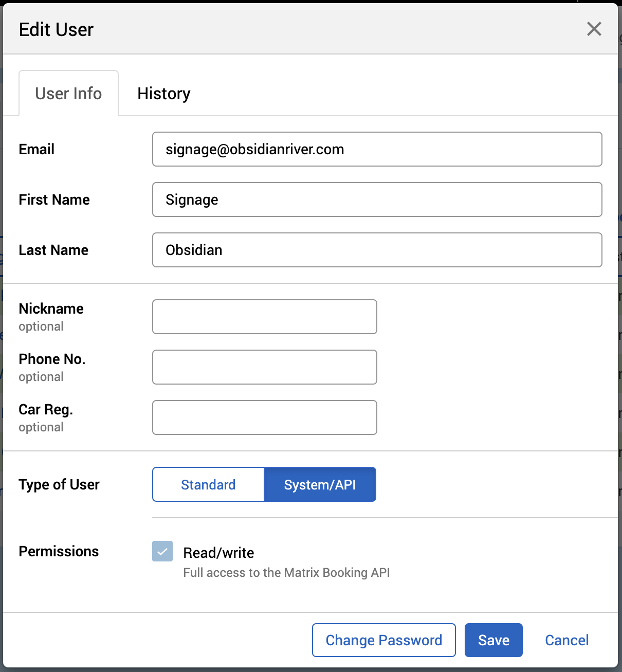Click into the Last Name field

[377, 250]
